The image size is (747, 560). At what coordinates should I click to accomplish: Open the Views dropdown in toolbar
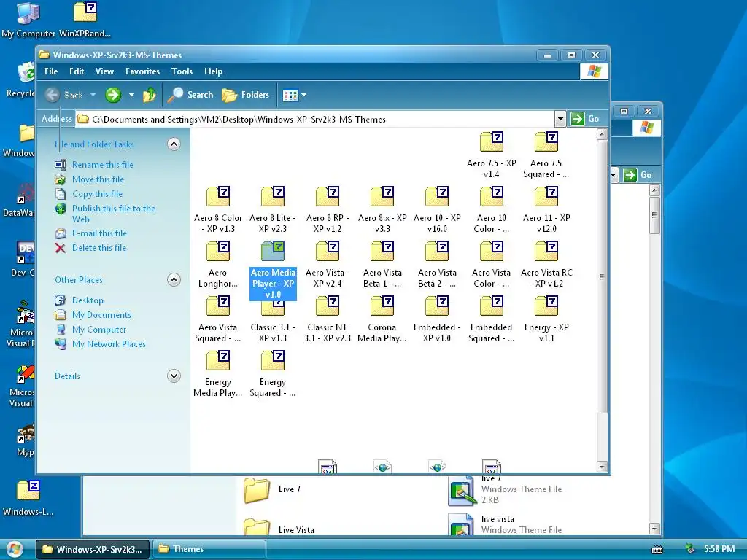(x=294, y=96)
